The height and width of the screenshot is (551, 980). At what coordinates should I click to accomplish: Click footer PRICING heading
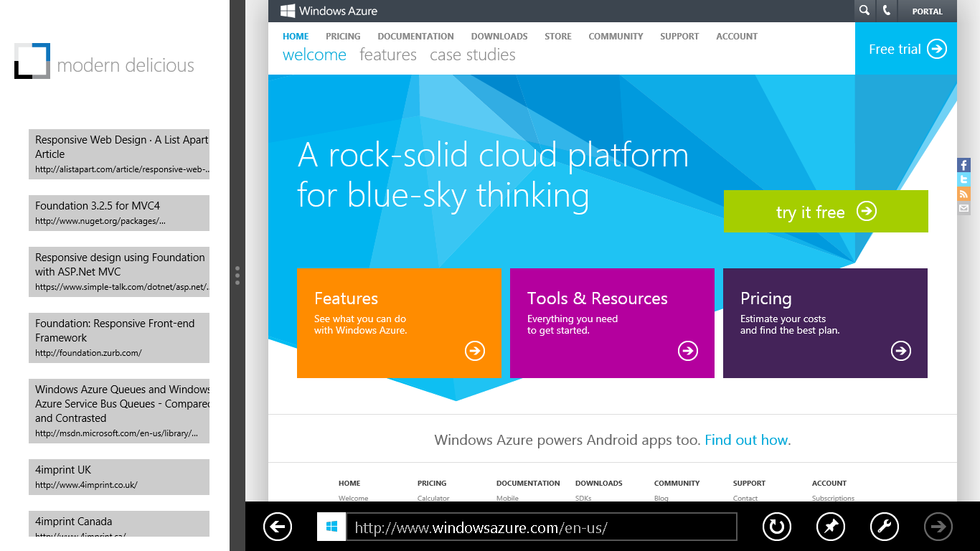pos(432,484)
